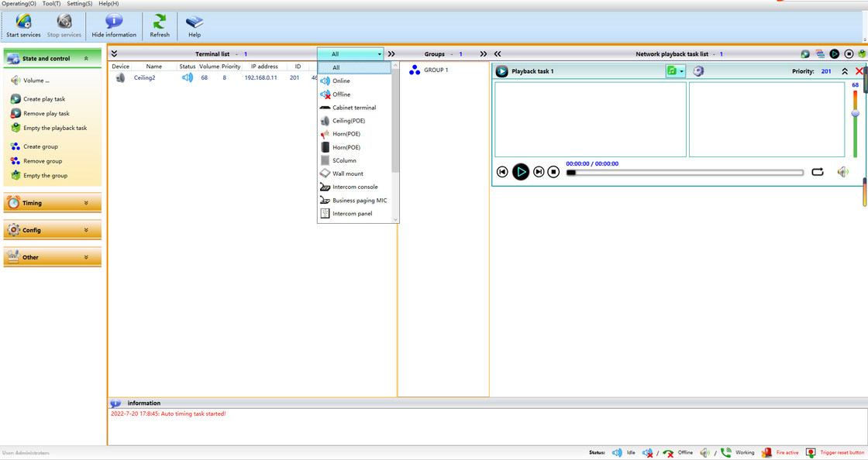Click Hide information toolbar button
868x460 pixels.
[114, 26]
